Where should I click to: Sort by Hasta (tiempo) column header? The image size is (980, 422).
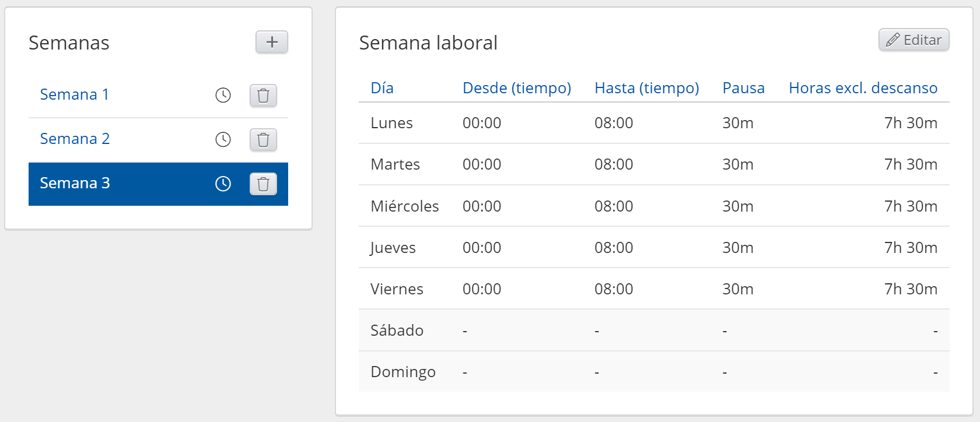(x=646, y=88)
